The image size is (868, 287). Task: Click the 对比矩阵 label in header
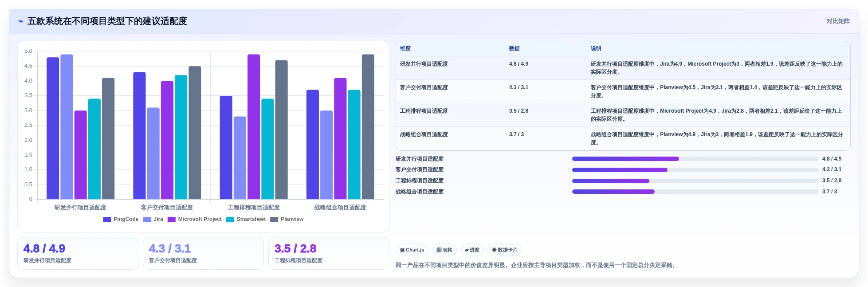click(838, 21)
